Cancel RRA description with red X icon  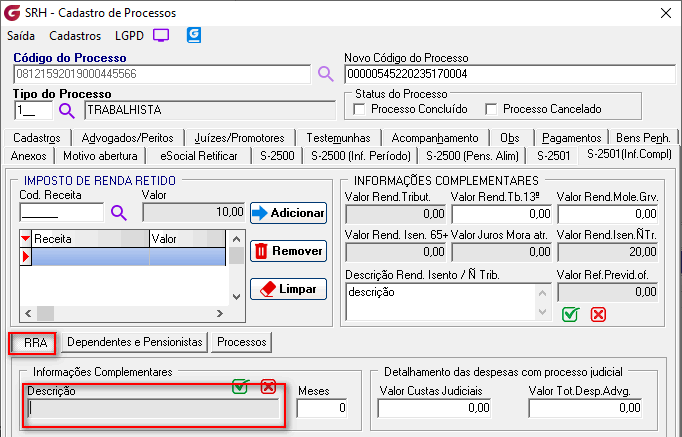pos(268,386)
